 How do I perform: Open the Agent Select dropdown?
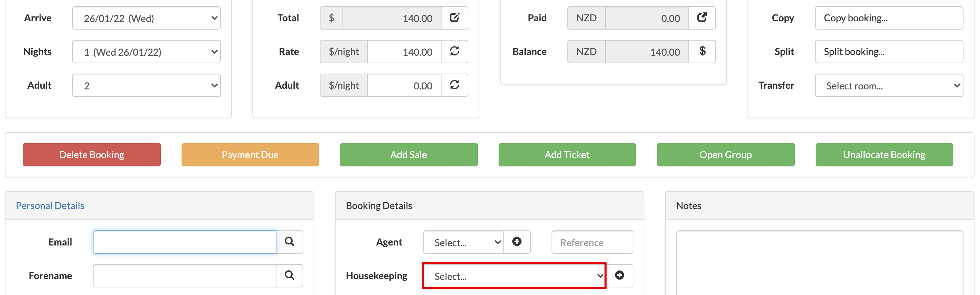coord(464,242)
